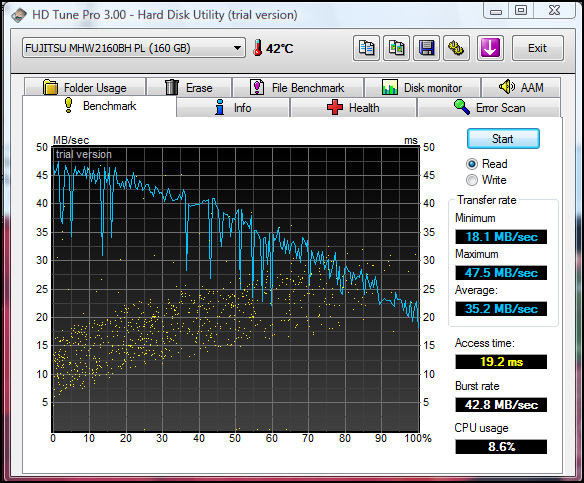Open the Error Scan tab
This screenshot has width=584, height=483.
tap(489, 108)
